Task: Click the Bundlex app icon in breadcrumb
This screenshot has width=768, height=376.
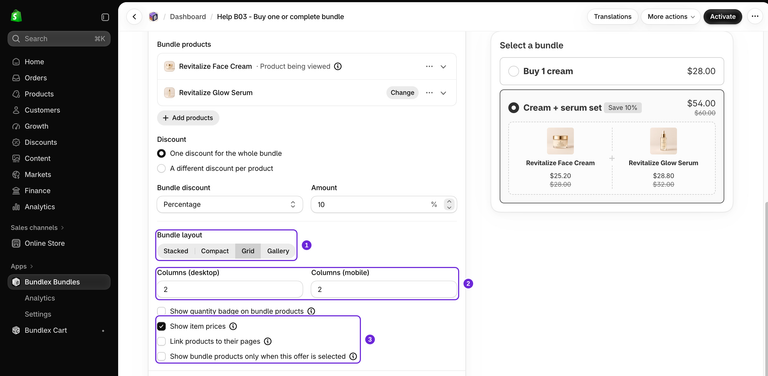Action: coord(153,17)
